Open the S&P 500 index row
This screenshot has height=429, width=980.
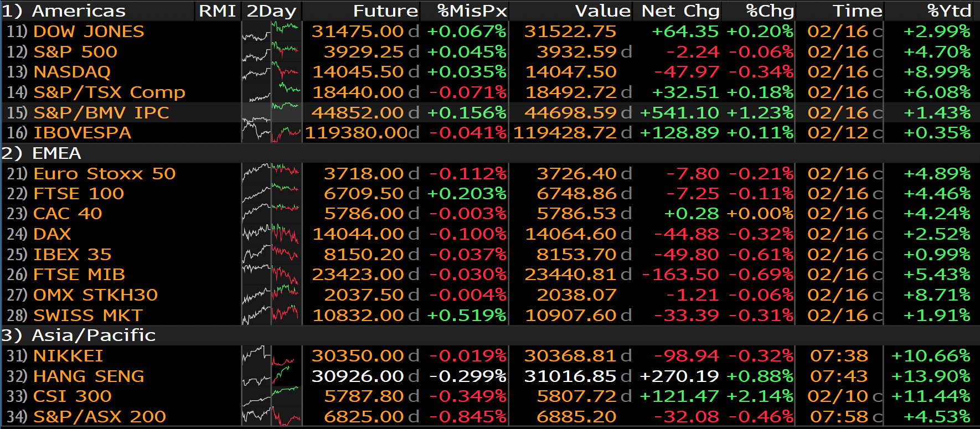[x=75, y=52]
